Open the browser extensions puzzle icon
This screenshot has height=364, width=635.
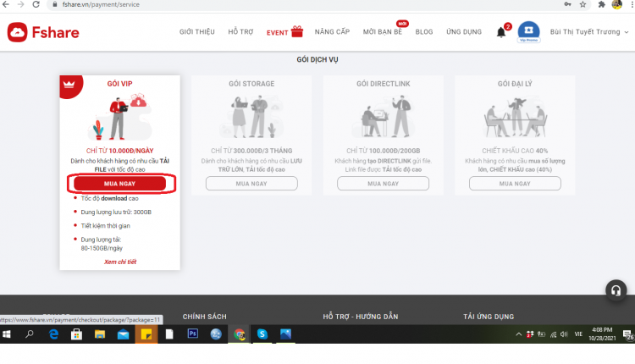tap(601, 4)
